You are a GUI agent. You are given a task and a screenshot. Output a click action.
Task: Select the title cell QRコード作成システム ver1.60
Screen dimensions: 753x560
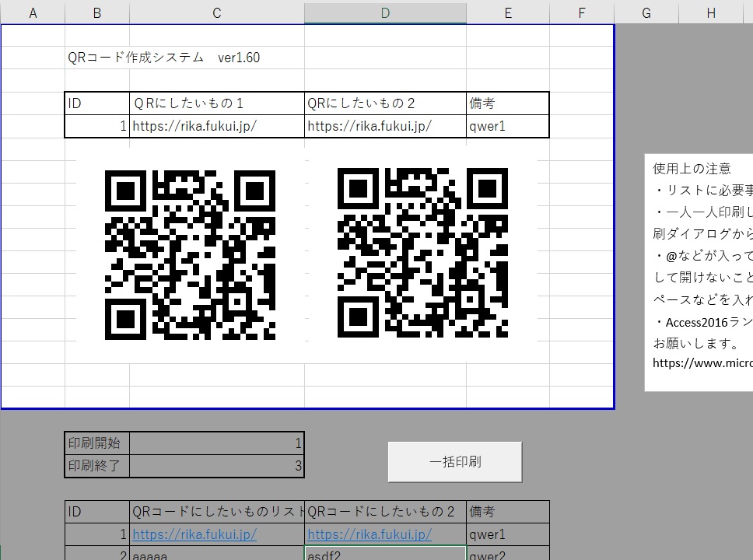click(164, 58)
